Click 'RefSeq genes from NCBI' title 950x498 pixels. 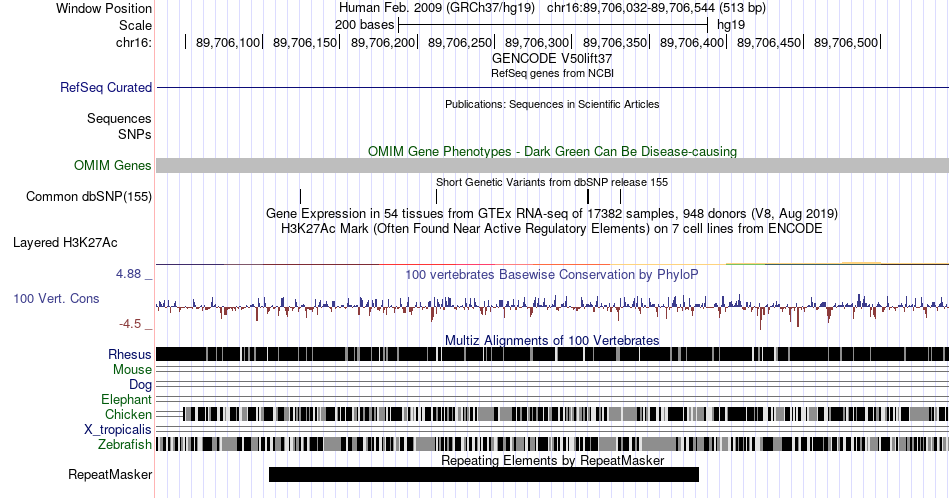tap(552, 73)
